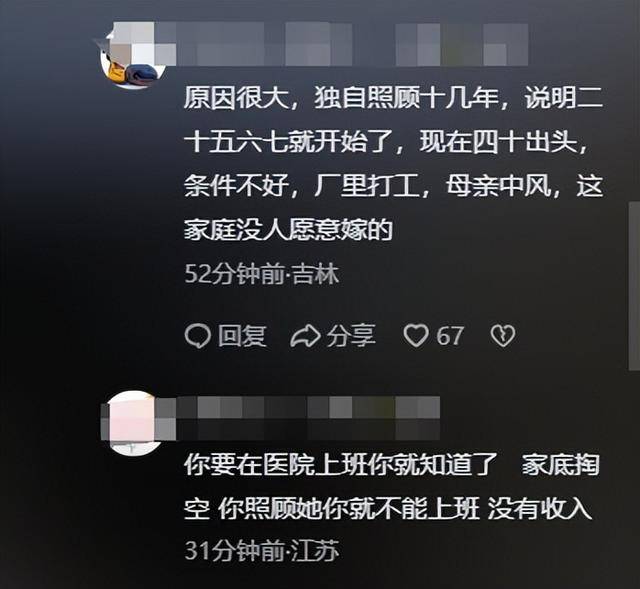Select the 分享 share label
640x589 pixels.
(x=351, y=336)
